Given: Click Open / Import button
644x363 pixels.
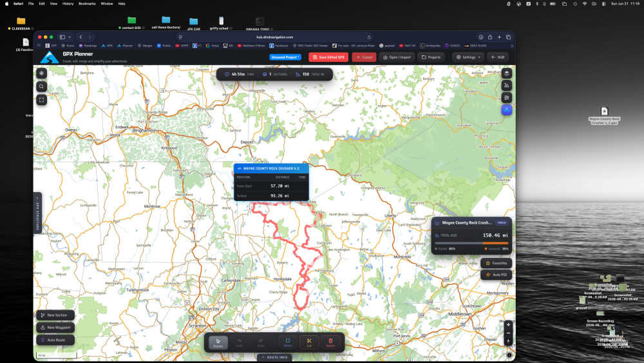Looking at the screenshot, I should pos(397,57).
